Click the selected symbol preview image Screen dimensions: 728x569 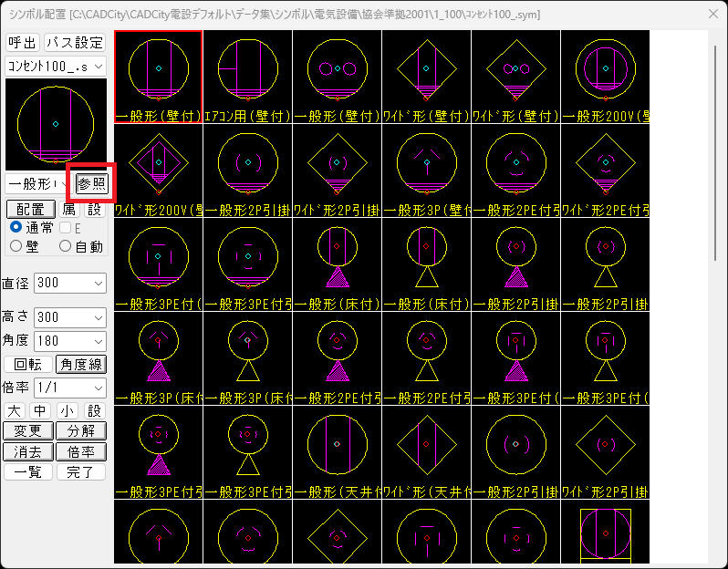tap(56, 124)
